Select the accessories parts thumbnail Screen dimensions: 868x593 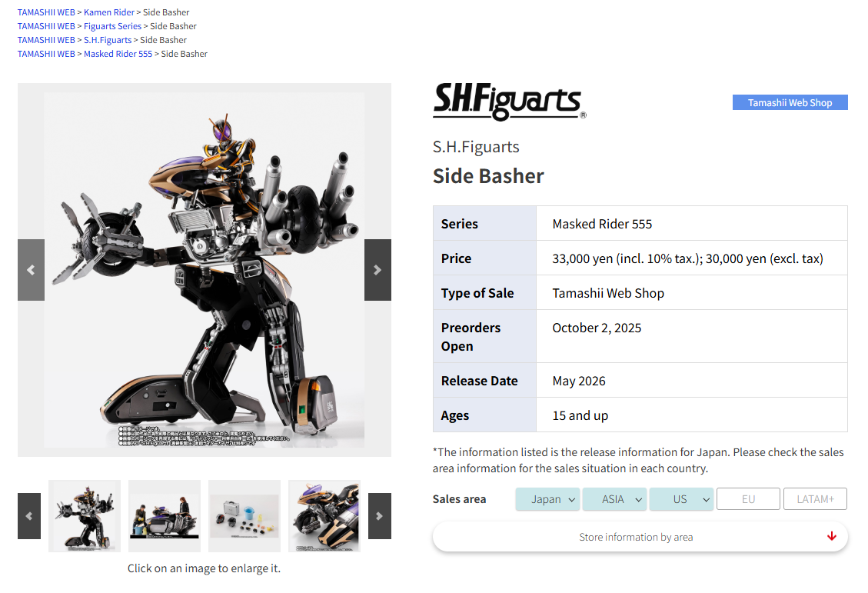[244, 516]
